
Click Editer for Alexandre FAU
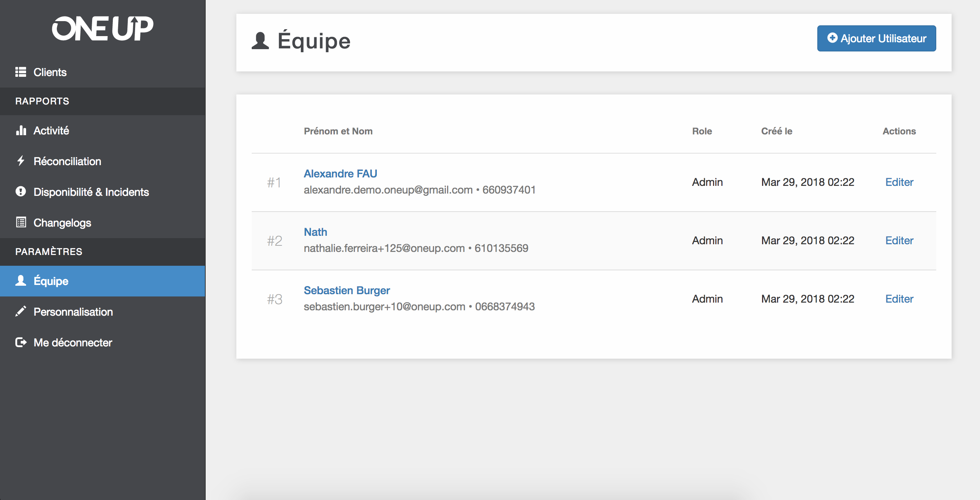coord(899,182)
